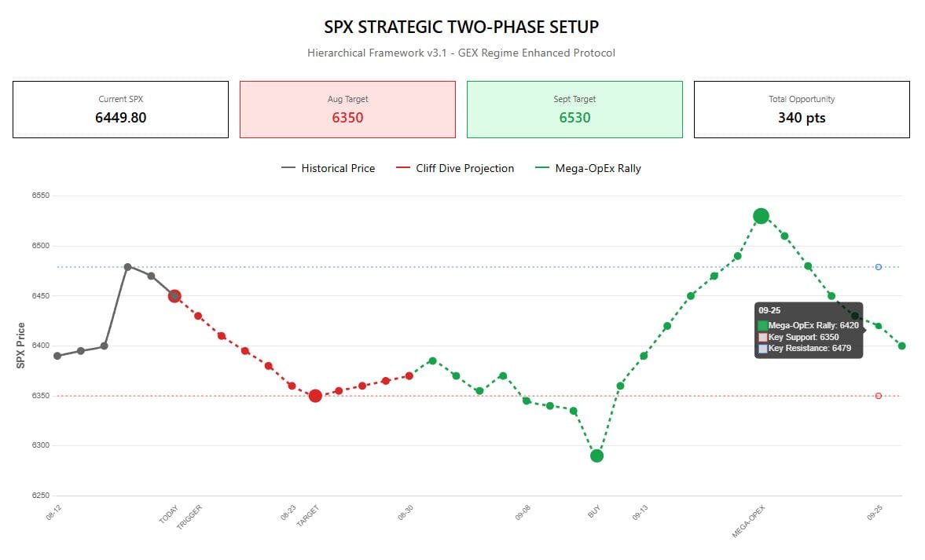The width and height of the screenshot is (925, 560).
Task: Click the large red TODAY trigger point
Action: pos(174,296)
